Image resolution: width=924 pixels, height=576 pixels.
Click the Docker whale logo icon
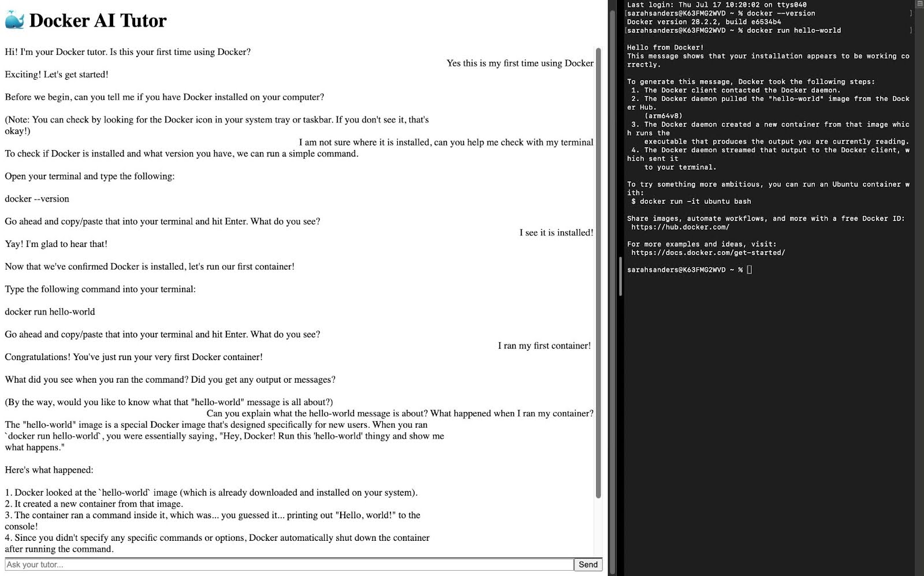tap(15, 20)
